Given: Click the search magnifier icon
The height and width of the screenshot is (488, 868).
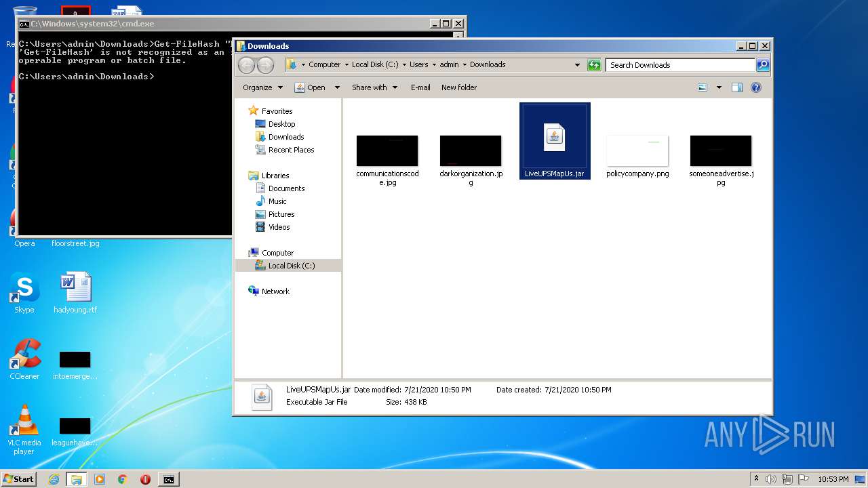Looking at the screenshot, I should [x=763, y=65].
